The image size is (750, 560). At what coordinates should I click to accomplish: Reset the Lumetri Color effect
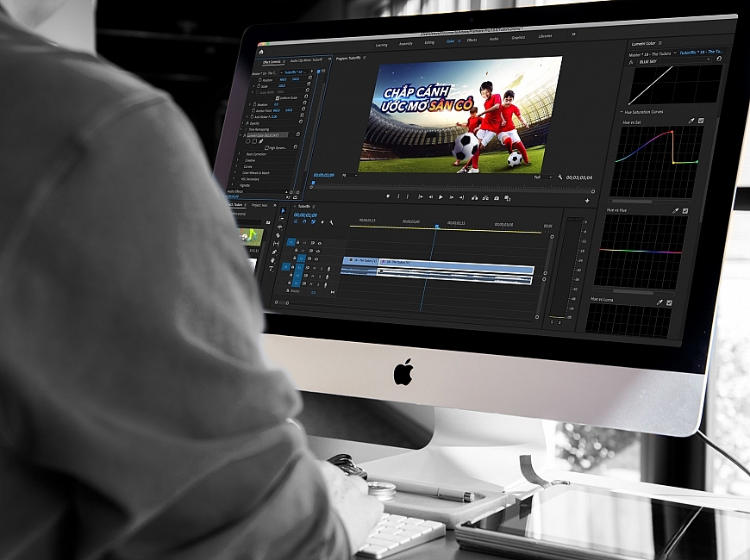[x=298, y=134]
